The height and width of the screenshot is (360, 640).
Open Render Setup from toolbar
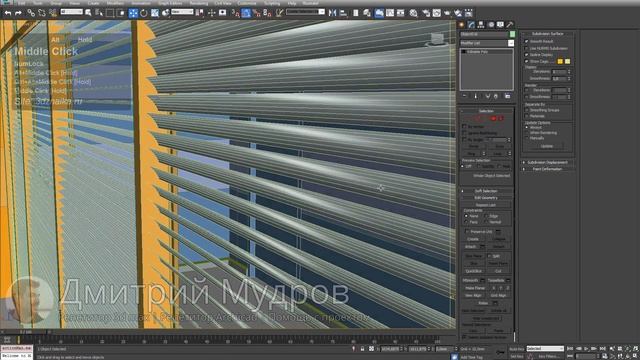pyautogui.click(x=426, y=13)
